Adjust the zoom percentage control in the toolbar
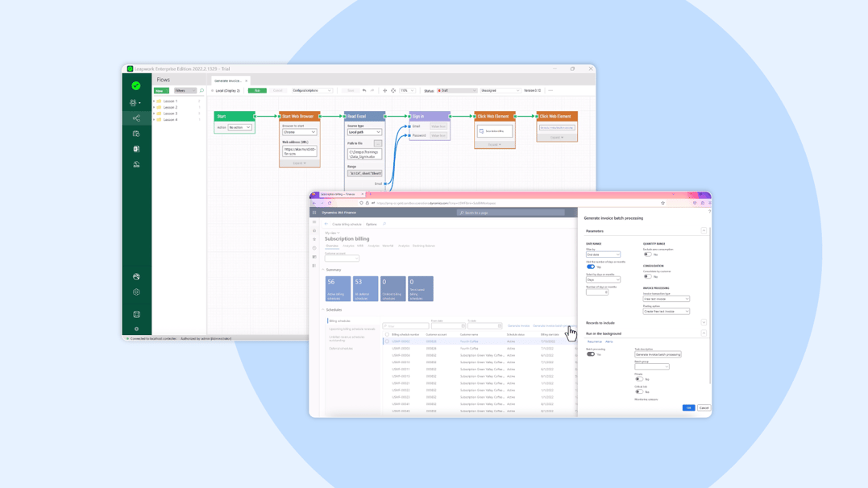This screenshot has width=868, height=488. coord(406,90)
